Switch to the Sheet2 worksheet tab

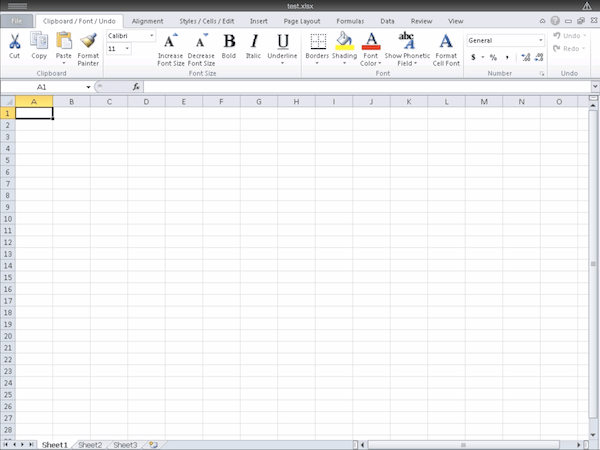(x=90, y=444)
